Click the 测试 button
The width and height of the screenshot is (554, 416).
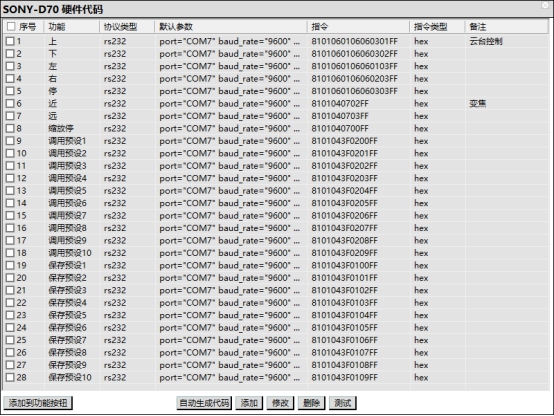click(x=343, y=403)
